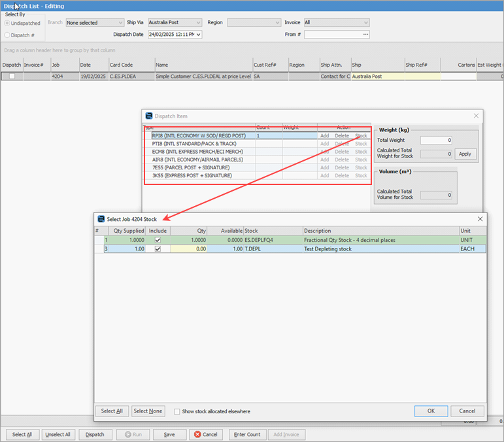This screenshot has width=504, height=442.
Task: Click the Run button in bottom toolbar
Action: [133, 434]
